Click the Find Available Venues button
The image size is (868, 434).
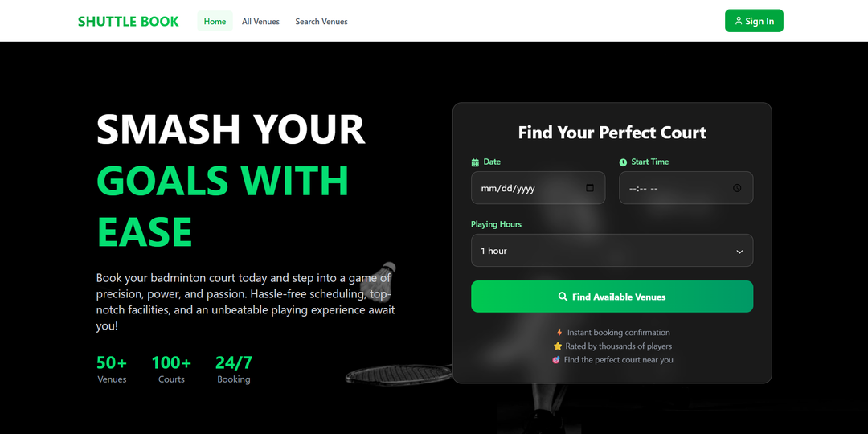(612, 297)
